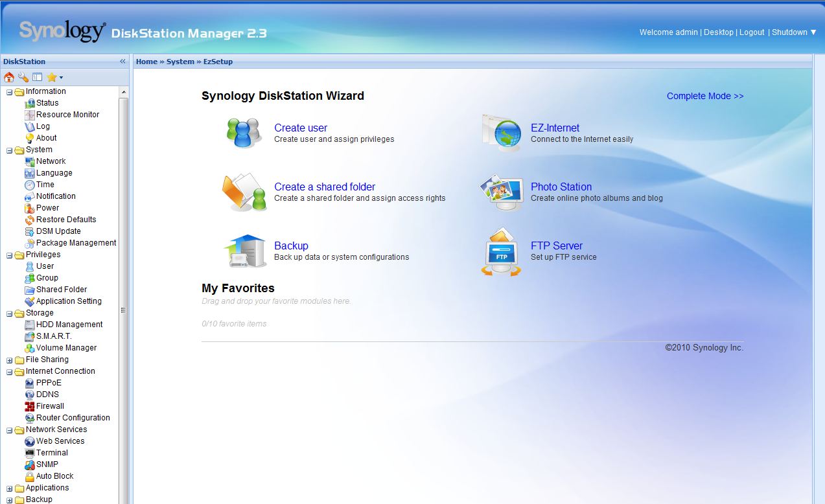Open the Log tree item
Screen dimensions: 825x504
click(x=43, y=126)
